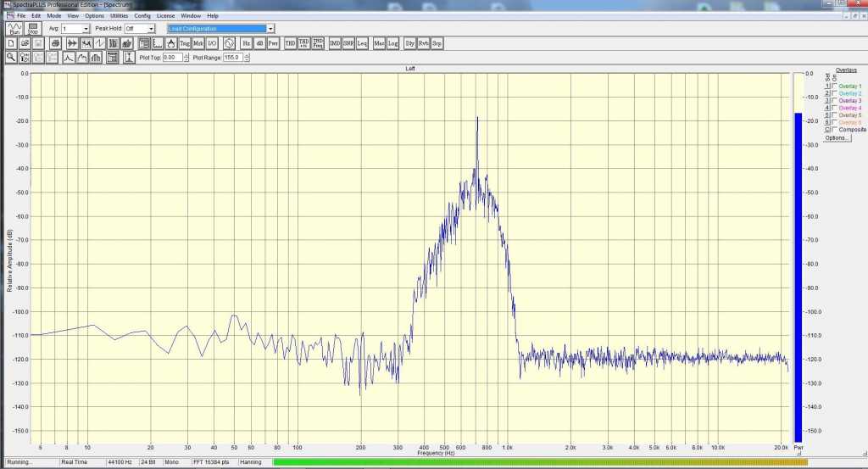The width and height of the screenshot is (868, 469).
Task: Click the green status progress bar
Action: coord(540,462)
